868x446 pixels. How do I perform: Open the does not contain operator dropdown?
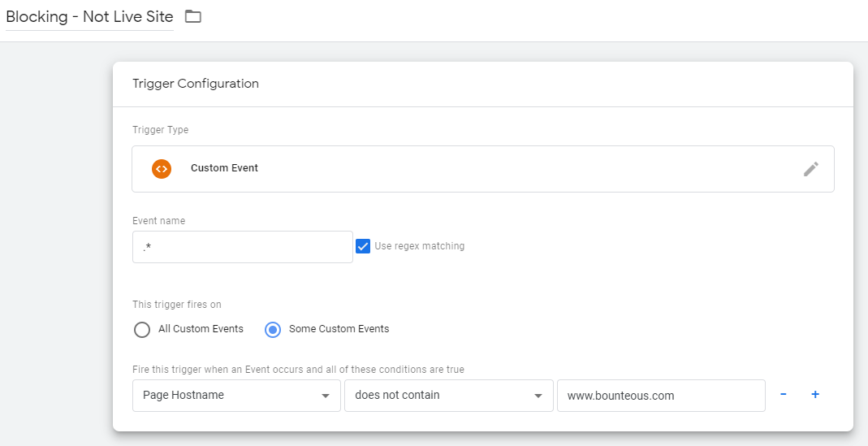(449, 396)
